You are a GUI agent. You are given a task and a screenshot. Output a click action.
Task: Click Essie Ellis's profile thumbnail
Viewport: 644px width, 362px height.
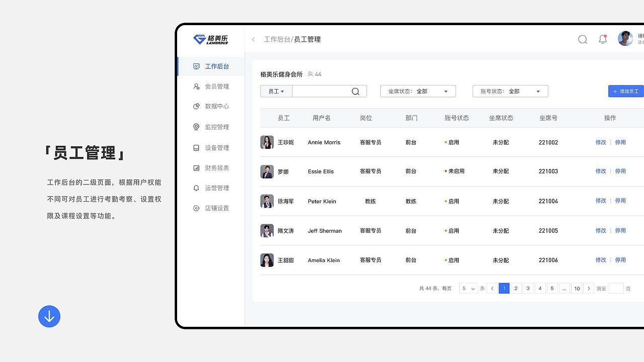click(x=267, y=171)
